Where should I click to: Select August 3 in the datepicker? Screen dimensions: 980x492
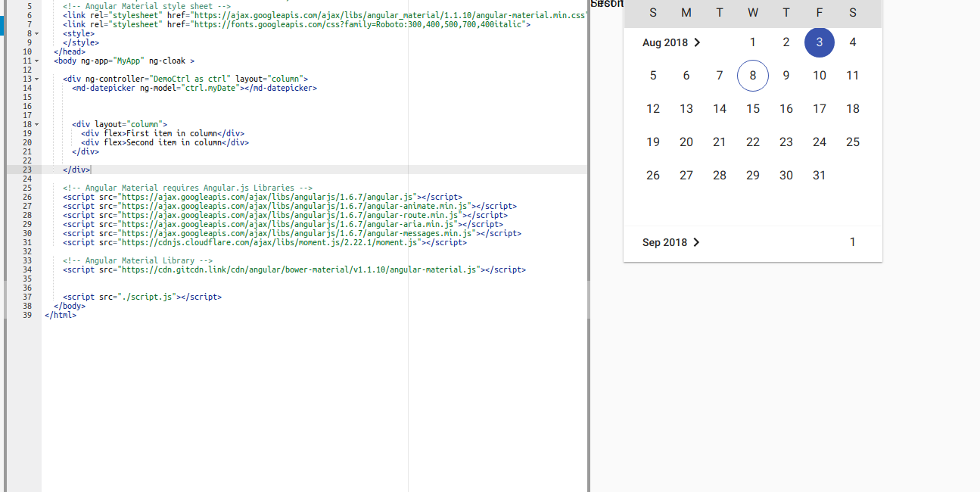click(819, 42)
